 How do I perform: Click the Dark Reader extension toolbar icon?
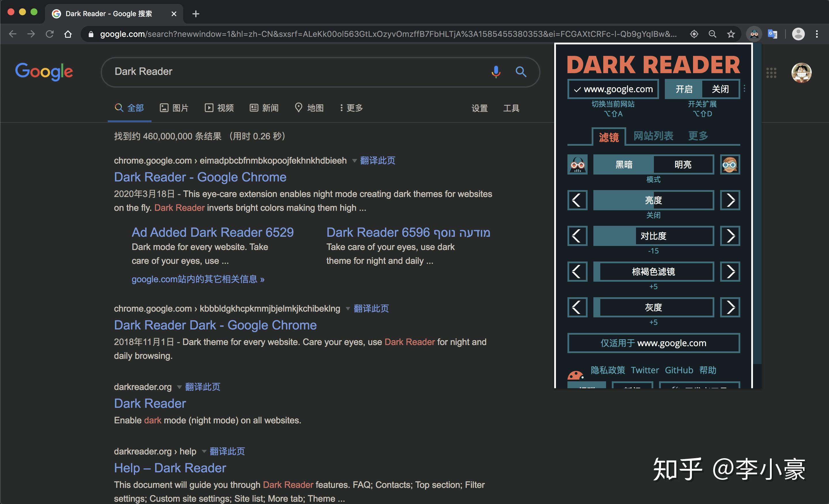(754, 34)
